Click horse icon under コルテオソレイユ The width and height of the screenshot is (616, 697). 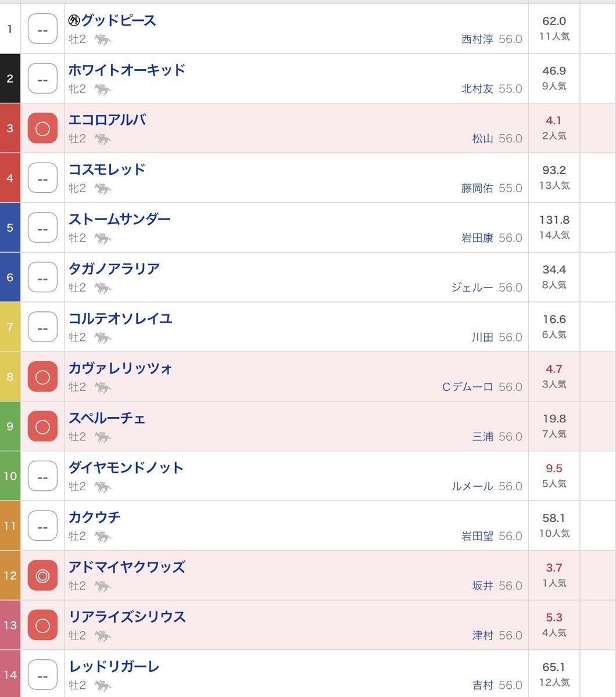pyautogui.click(x=103, y=337)
